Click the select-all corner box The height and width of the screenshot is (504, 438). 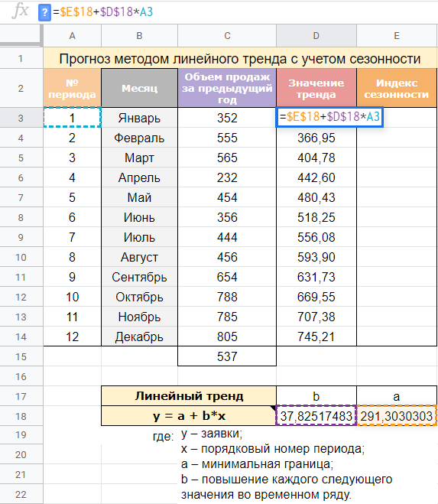pyautogui.click(x=21, y=36)
